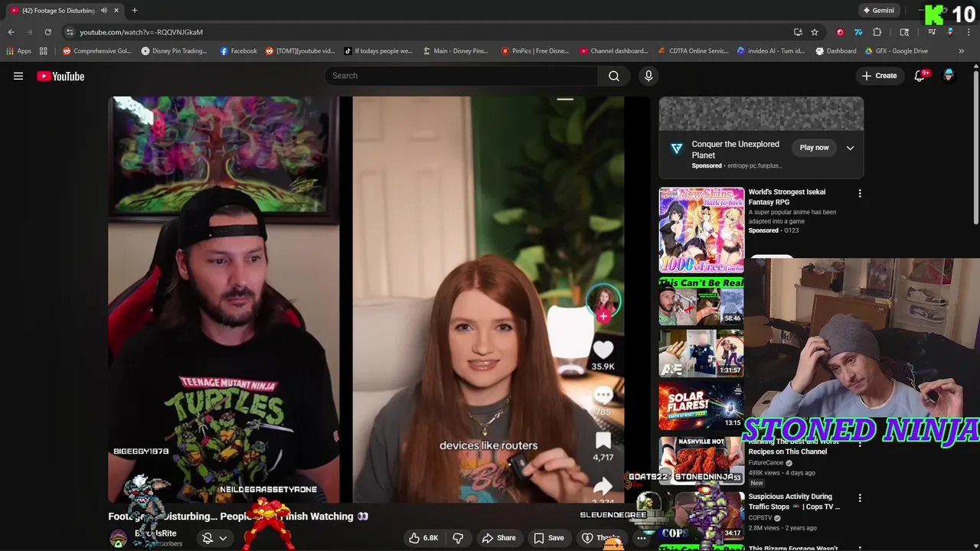Mute the tab via speaker icon

103,11
